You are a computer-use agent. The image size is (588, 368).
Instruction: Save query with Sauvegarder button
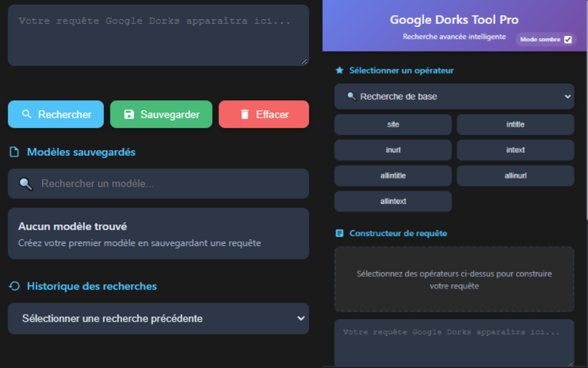(x=161, y=114)
